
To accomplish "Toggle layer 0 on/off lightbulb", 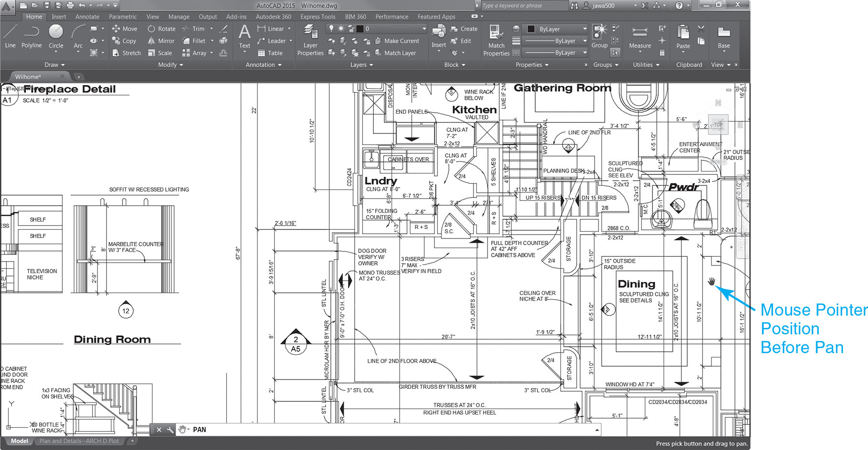I will [x=331, y=29].
